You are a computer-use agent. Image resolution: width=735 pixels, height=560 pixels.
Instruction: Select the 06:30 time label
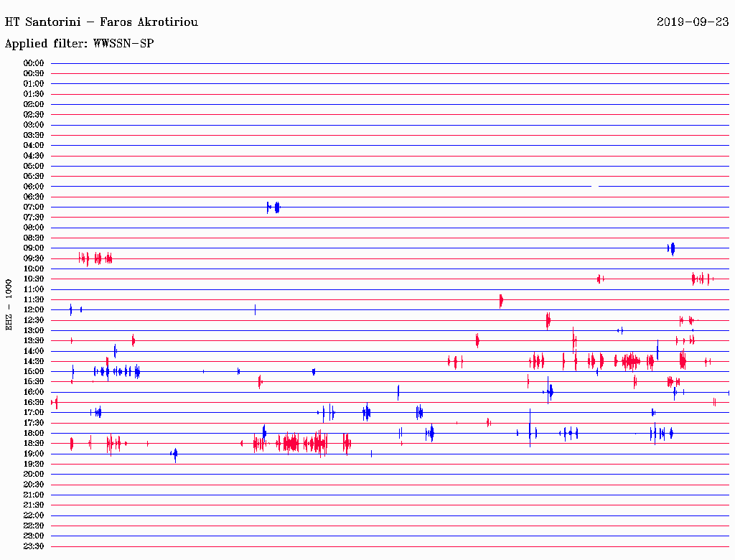[34, 197]
